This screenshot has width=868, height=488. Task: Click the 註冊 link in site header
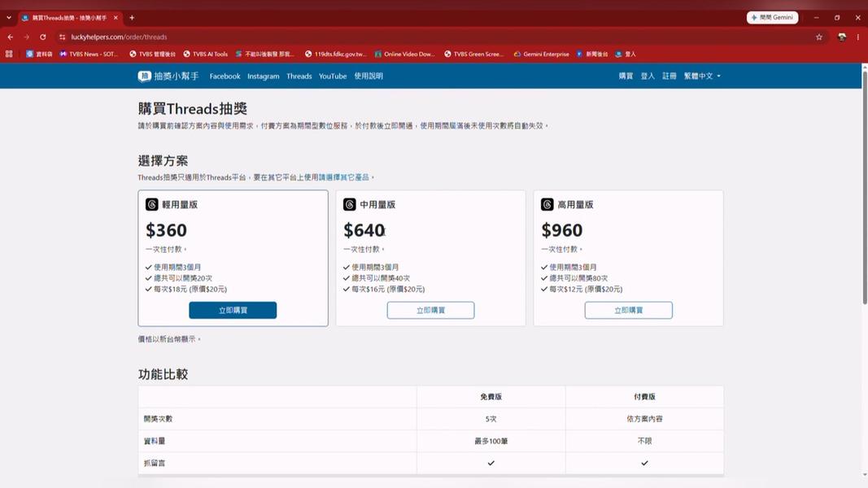click(670, 76)
